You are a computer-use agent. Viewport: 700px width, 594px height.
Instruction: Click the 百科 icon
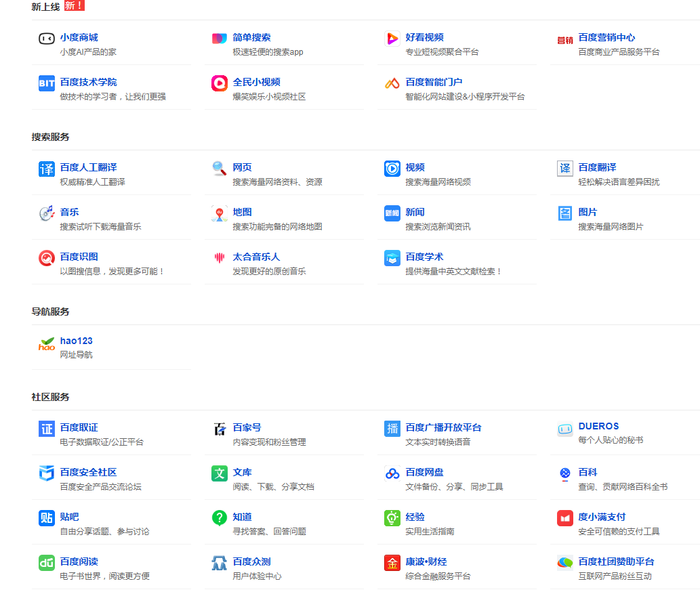564,473
